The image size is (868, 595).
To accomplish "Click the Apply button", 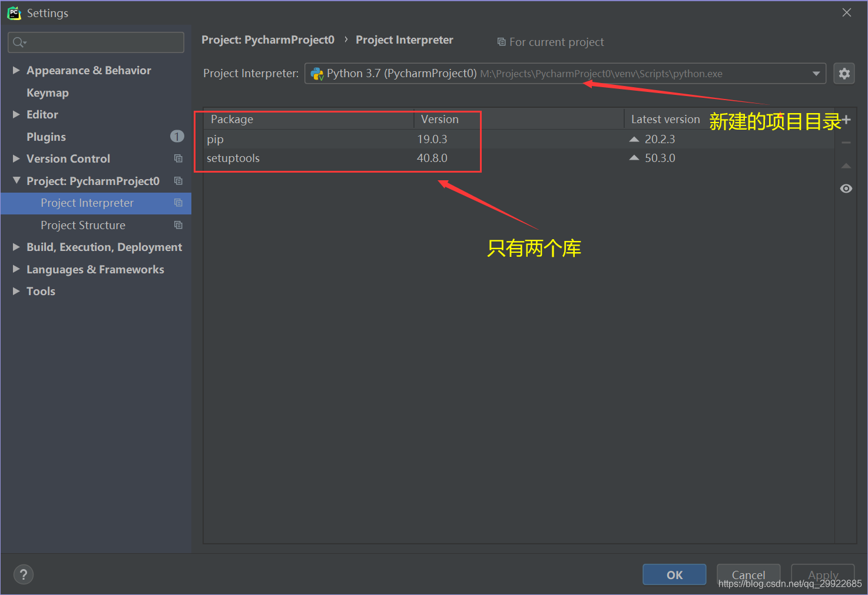I will pos(823,574).
